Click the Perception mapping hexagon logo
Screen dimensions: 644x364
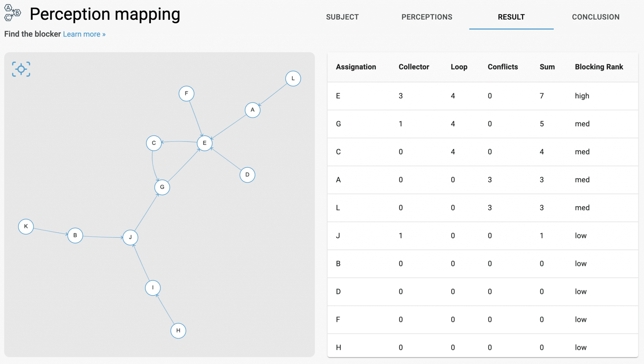click(12, 13)
